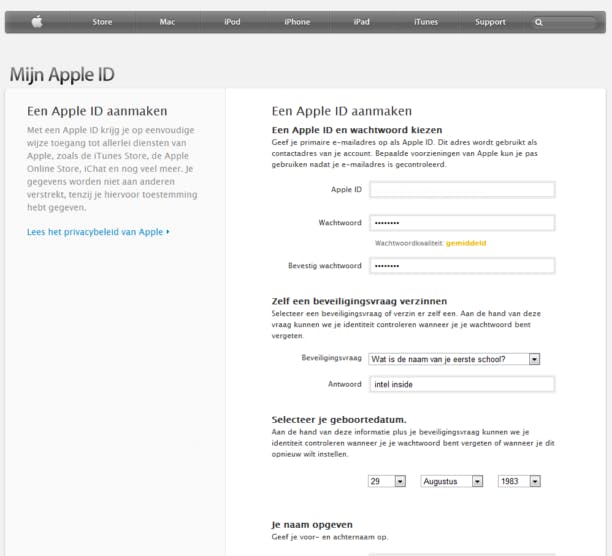Viewport: 612px width, 556px height.
Task: Click text Geef je voor- en achternaam op
Action: click(330, 537)
